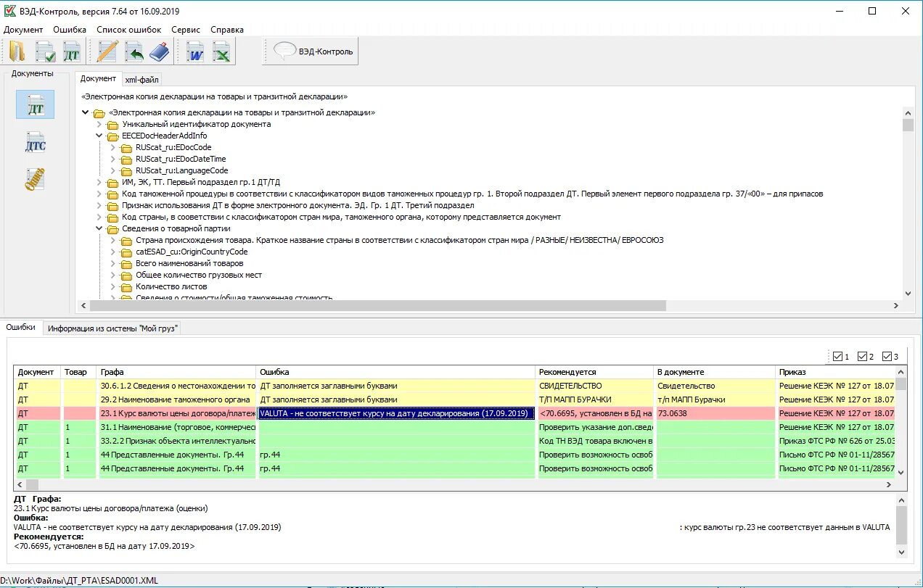Open a file with the folder toolbar icon

(17, 51)
